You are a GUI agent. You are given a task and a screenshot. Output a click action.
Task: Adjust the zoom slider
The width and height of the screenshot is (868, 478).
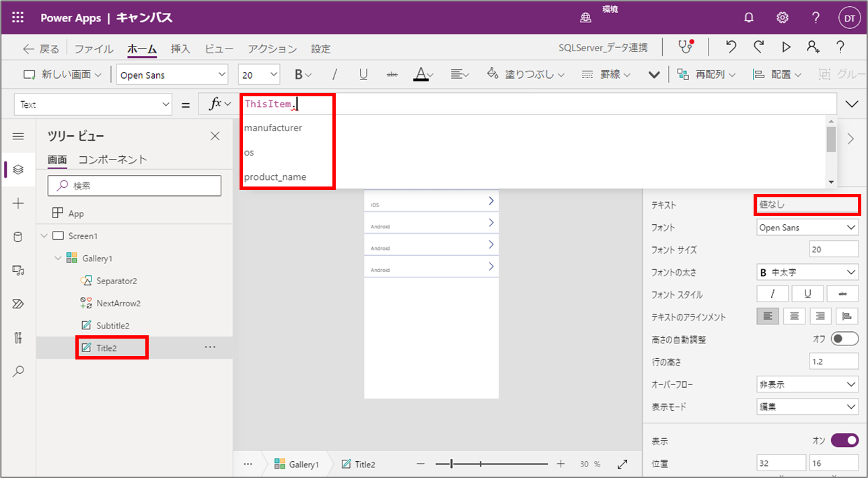point(491,464)
